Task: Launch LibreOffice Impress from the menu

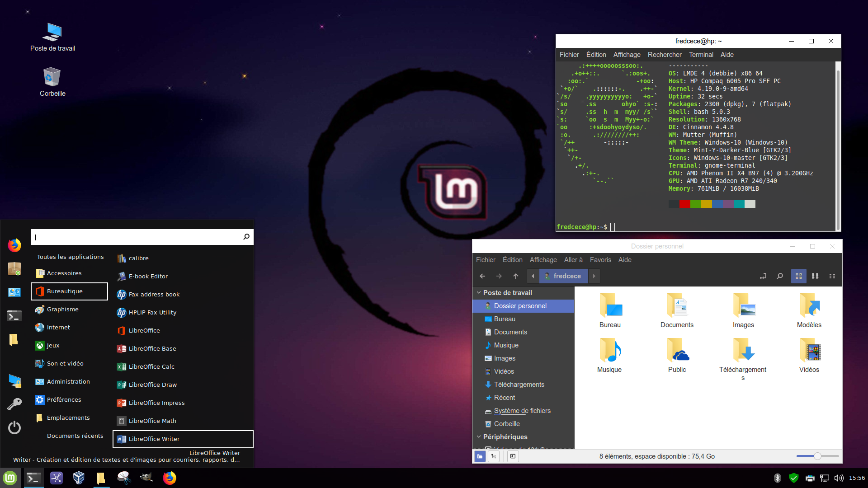Action: [x=183, y=403]
